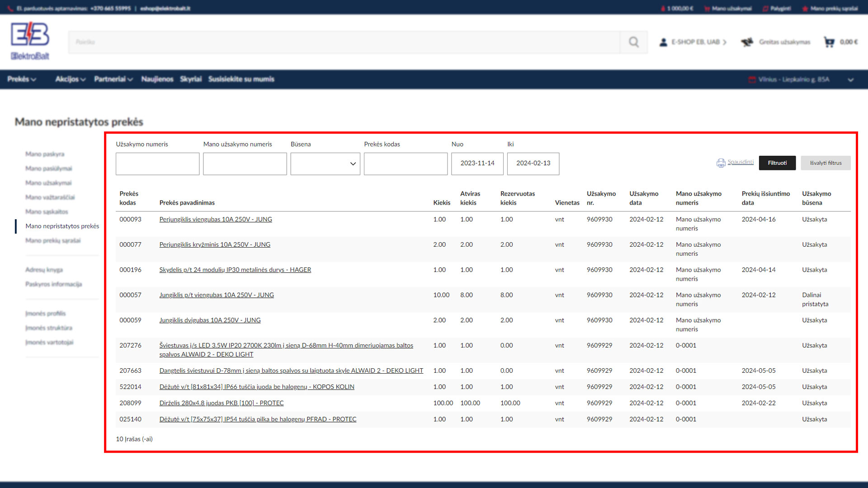Image resolution: width=868 pixels, height=488 pixels.
Task: Click the phone icon in the top bar
Action: click(x=11, y=8)
